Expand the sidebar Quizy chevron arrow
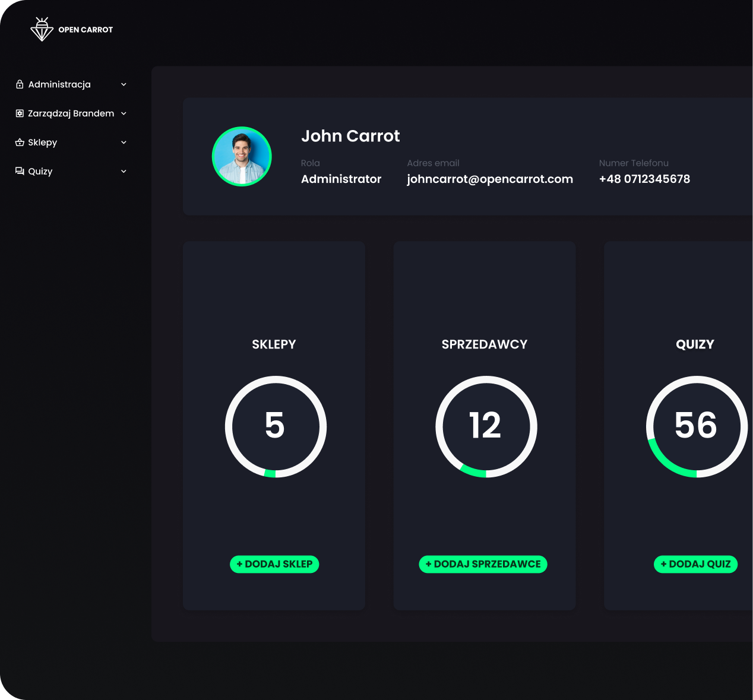The height and width of the screenshot is (700, 753). tap(124, 172)
